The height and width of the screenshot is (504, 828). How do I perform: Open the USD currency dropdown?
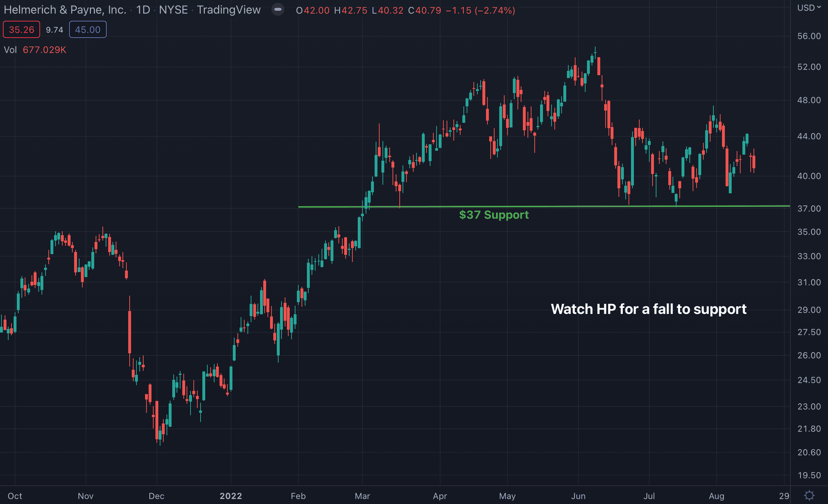point(809,8)
